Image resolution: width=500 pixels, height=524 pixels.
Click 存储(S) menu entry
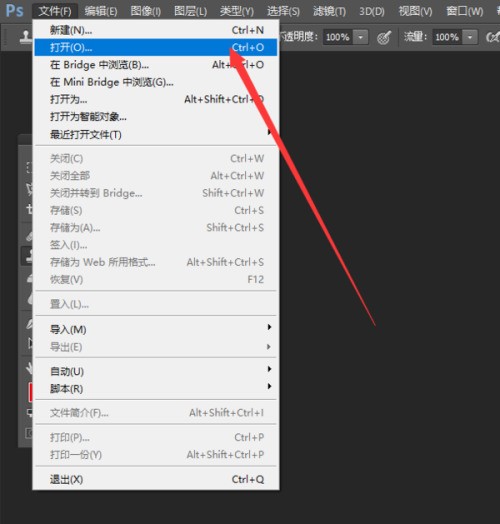coord(156,210)
